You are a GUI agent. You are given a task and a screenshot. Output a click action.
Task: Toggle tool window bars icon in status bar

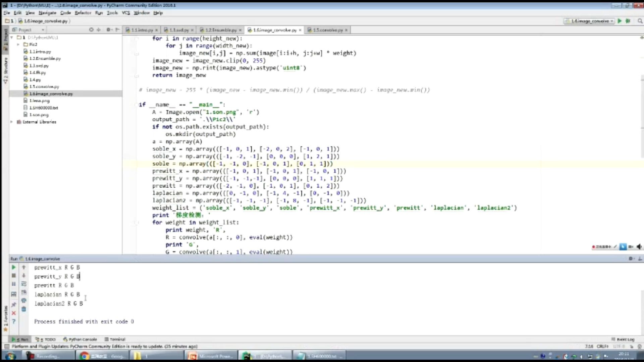click(x=6, y=346)
